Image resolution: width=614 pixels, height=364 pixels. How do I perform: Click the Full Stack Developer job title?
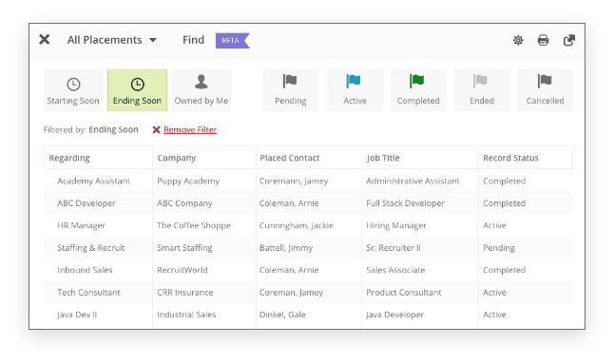[405, 203]
